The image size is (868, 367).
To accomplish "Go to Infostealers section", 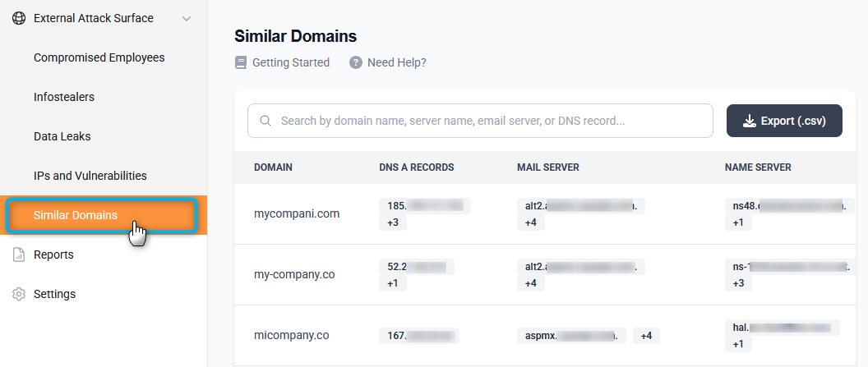I will tap(64, 97).
